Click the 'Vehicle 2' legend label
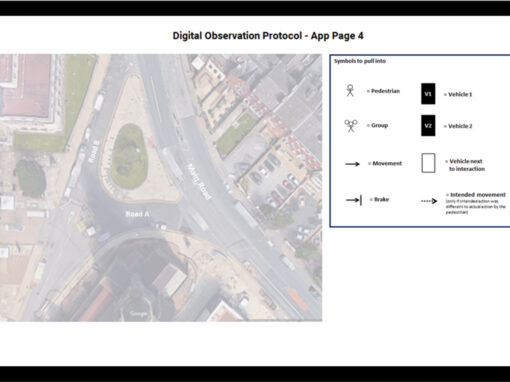 (x=460, y=126)
